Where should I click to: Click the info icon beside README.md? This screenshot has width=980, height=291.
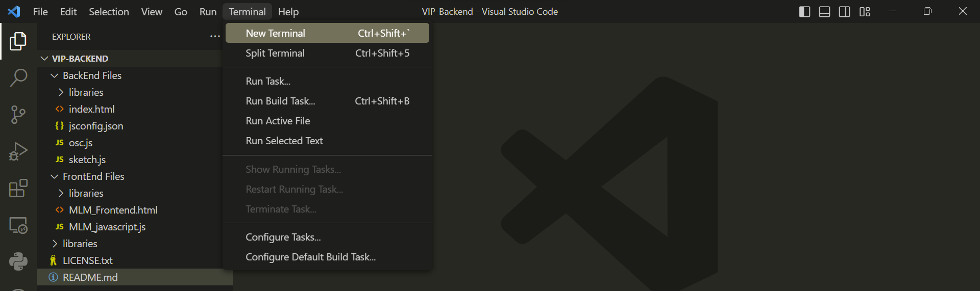(53, 277)
